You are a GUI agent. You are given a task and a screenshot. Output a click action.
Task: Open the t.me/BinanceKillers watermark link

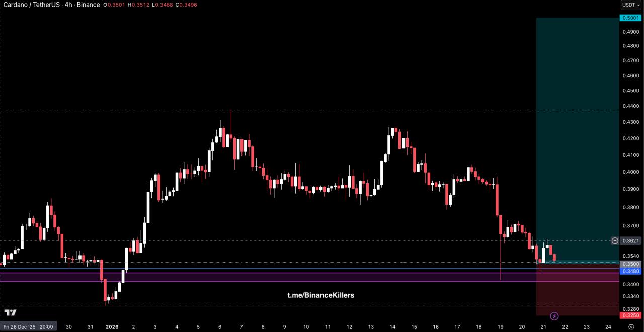pos(320,295)
